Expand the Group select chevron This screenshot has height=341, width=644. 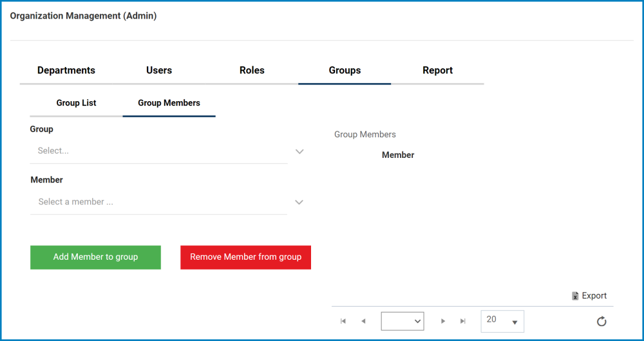pyautogui.click(x=299, y=151)
